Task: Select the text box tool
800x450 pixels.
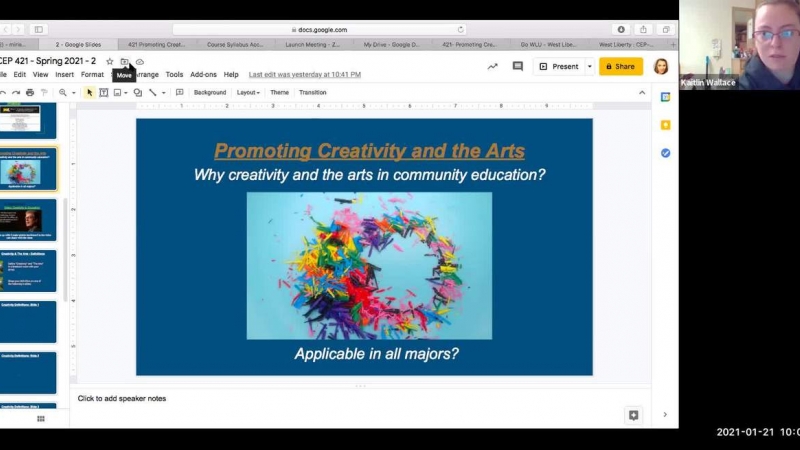Action: pos(104,92)
